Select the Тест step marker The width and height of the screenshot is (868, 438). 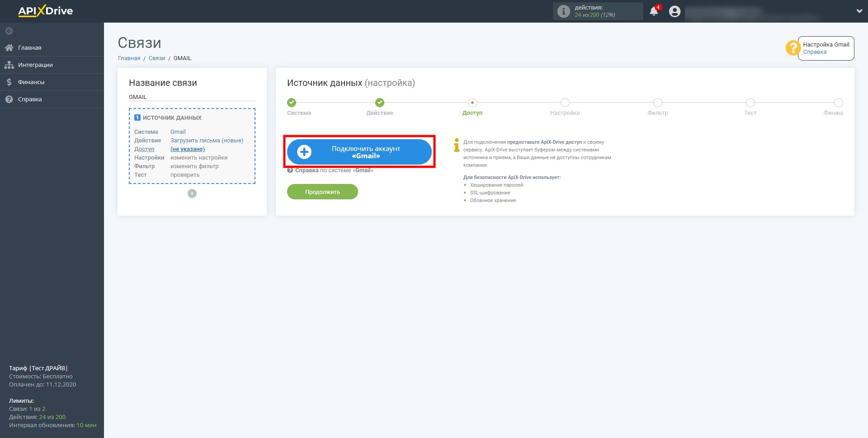[750, 103]
